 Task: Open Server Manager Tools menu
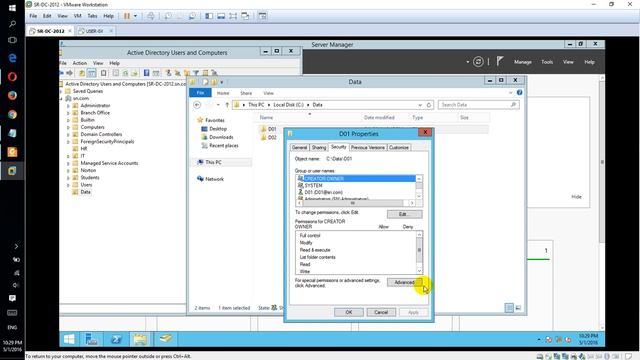pyautogui.click(x=547, y=62)
